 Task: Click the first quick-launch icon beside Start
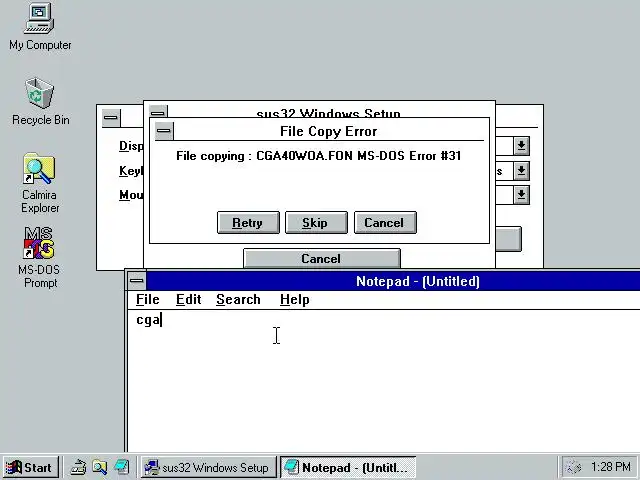tap(78, 467)
